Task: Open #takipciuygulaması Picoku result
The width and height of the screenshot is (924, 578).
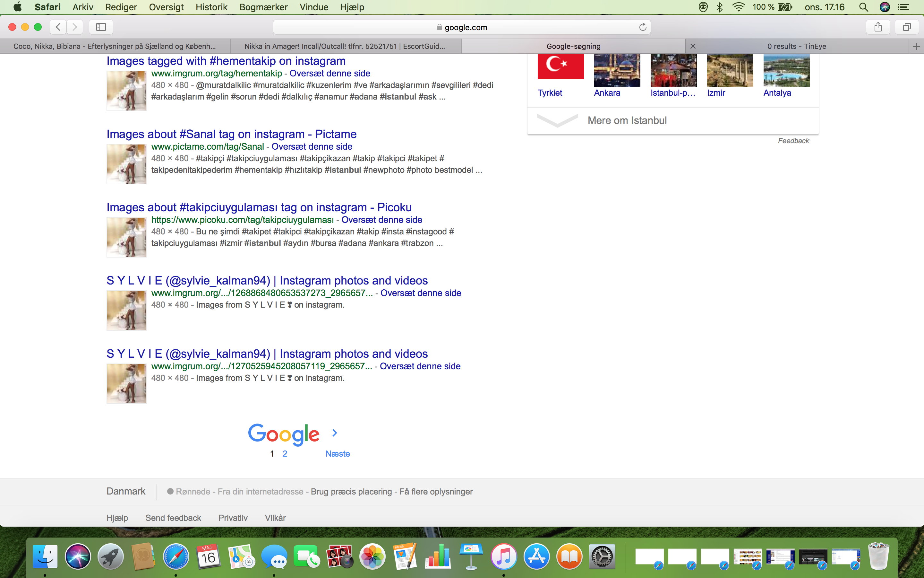Action: [x=259, y=207]
